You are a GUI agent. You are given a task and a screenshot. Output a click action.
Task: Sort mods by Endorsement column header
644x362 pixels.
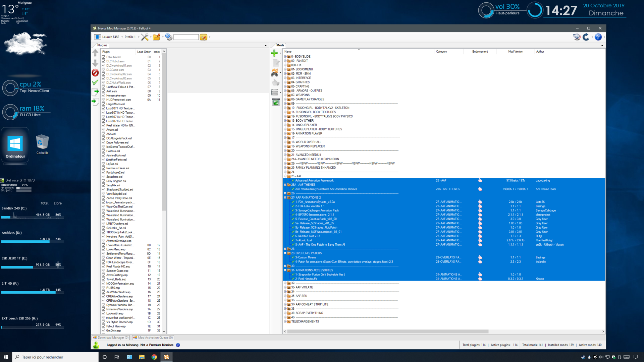[480, 52]
